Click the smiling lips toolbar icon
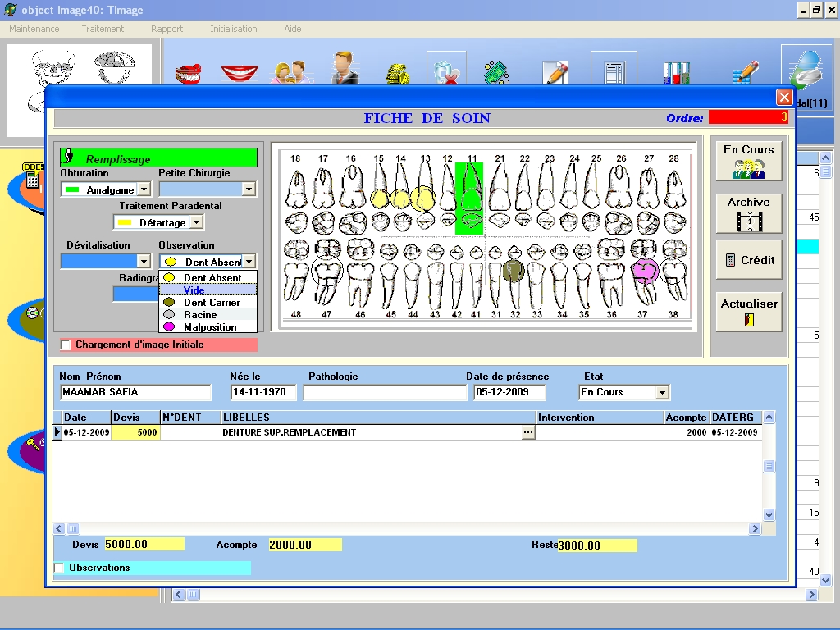This screenshot has height=630, width=840. [240, 72]
